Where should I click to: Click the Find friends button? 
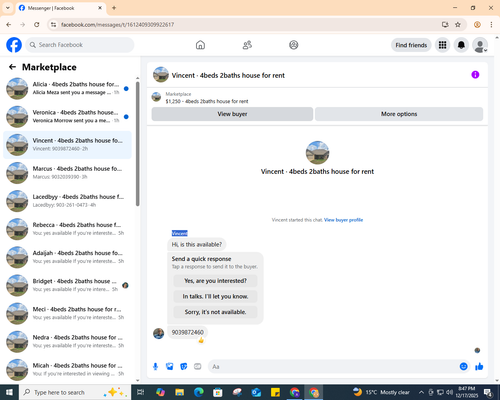tap(411, 45)
